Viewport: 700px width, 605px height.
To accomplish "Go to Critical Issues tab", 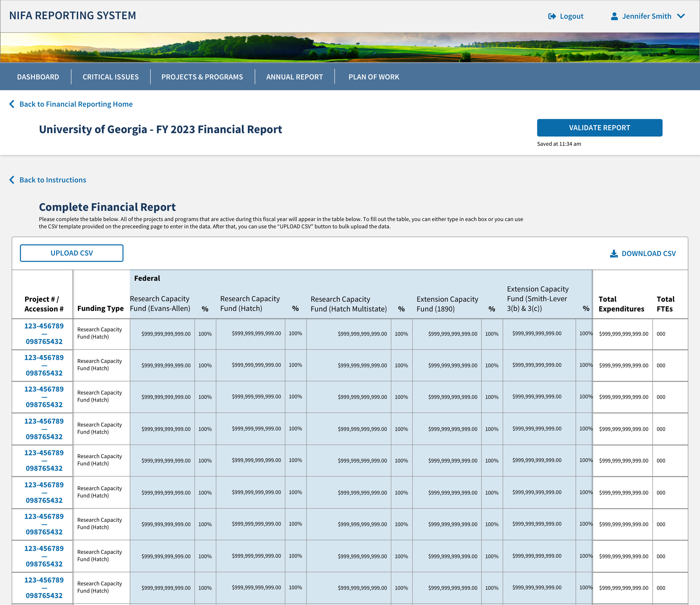I will click(x=111, y=77).
